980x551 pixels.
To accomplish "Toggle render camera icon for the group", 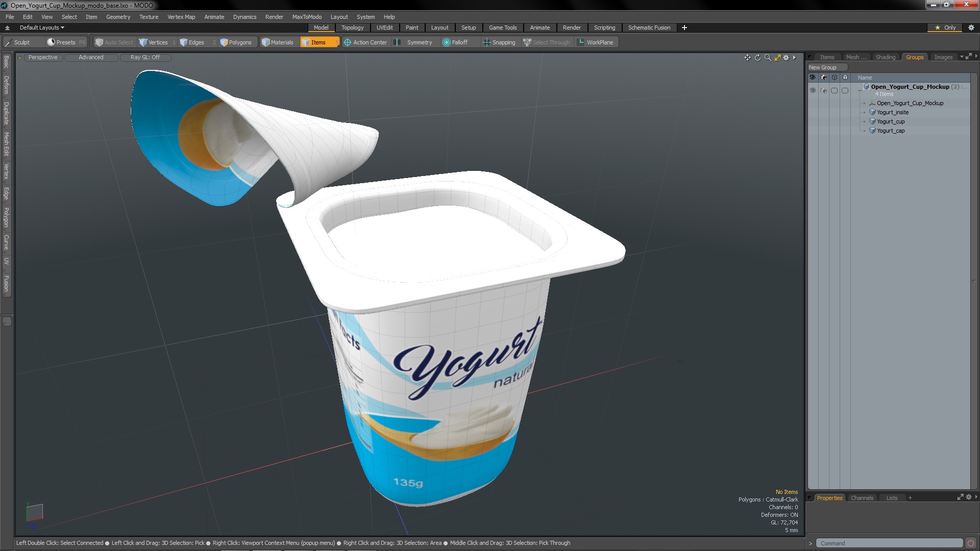I will coord(823,90).
